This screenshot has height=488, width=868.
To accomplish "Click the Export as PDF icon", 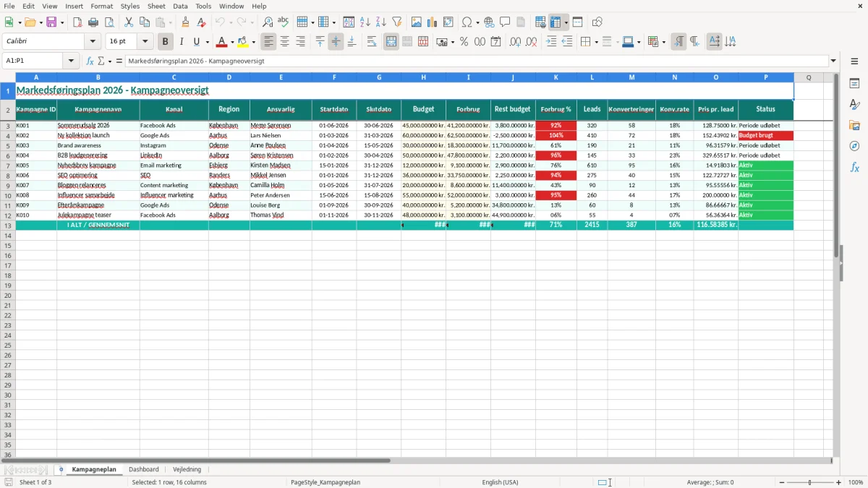I will 77,22.
